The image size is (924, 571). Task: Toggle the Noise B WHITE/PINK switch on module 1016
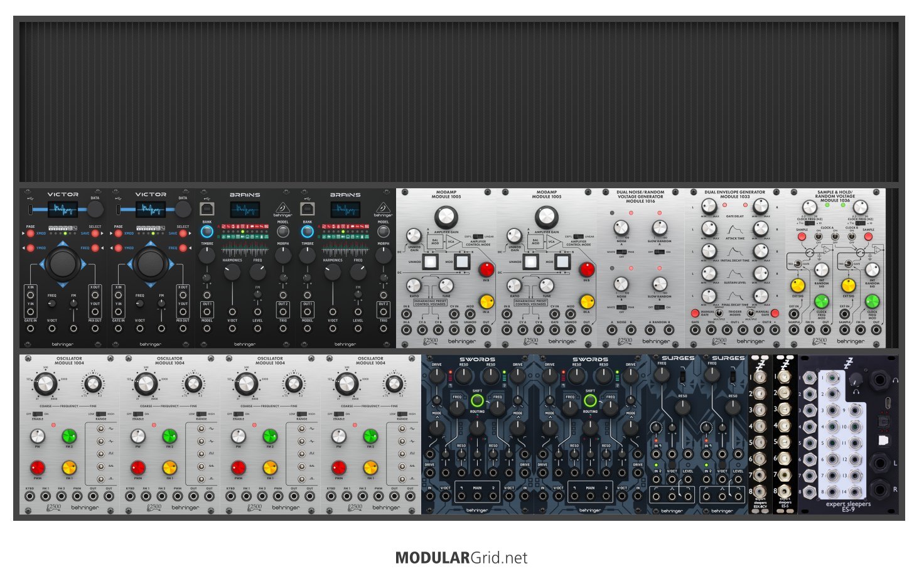pos(621,307)
